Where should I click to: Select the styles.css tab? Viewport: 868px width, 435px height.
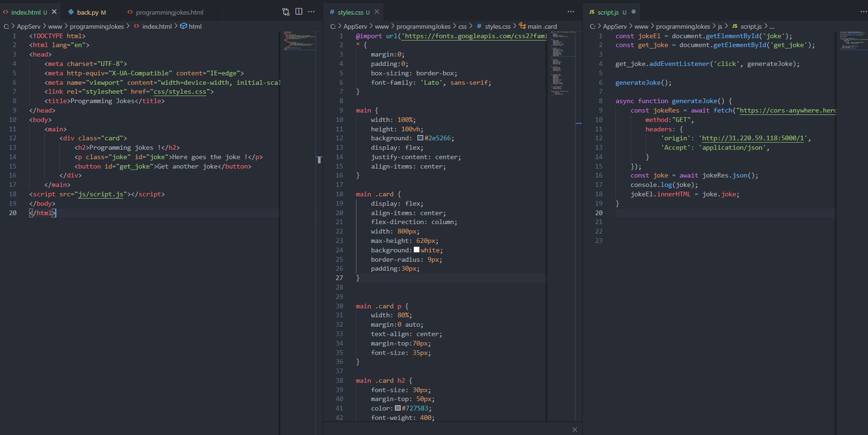(x=354, y=12)
